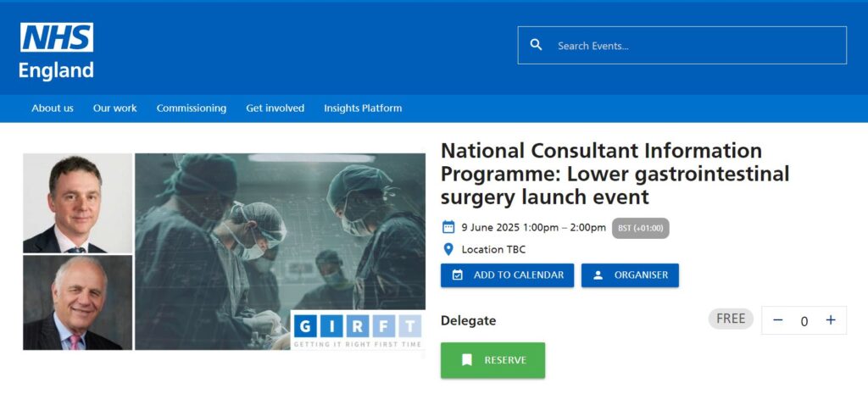
Task: Open the BST (+01:00) timezone badge
Action: (640, 228)
